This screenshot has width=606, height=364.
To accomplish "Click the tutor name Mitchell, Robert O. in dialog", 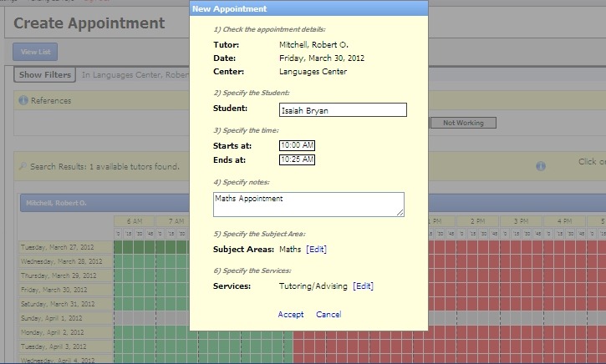I will click(x=313, y=45).
